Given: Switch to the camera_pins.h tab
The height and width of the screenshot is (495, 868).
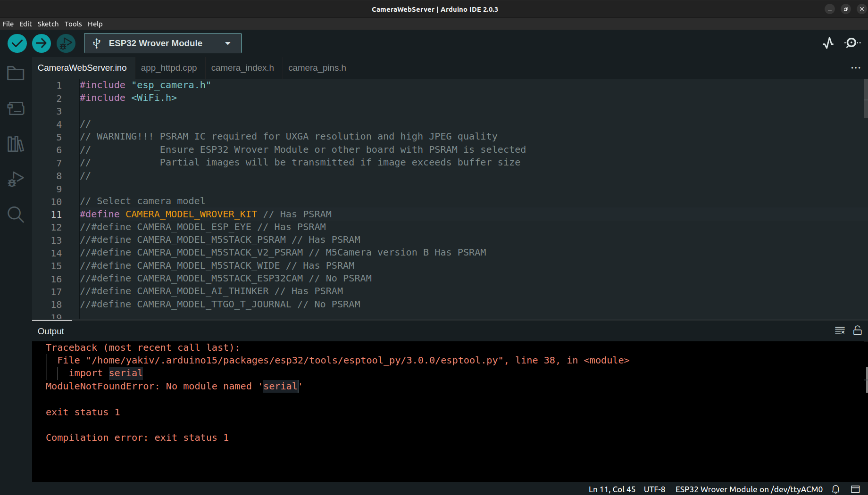Looking at the screenshot, I should [317, 68].
